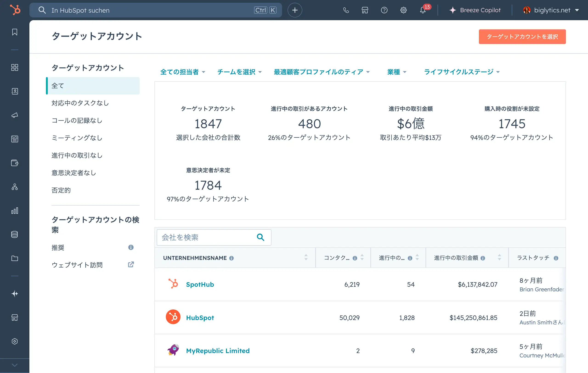This screenshot has width=588, height=373.
Task: Open 推奨 under target account search
Action: (58, 248)
